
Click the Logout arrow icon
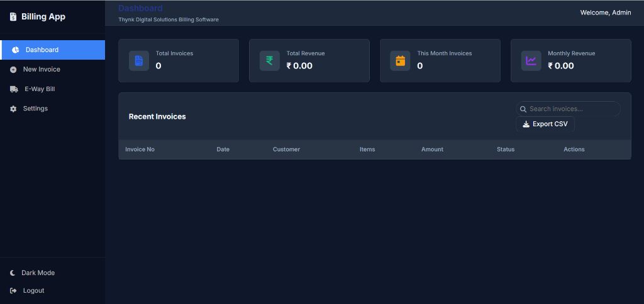pyautogui.click(x=13, y=290)
